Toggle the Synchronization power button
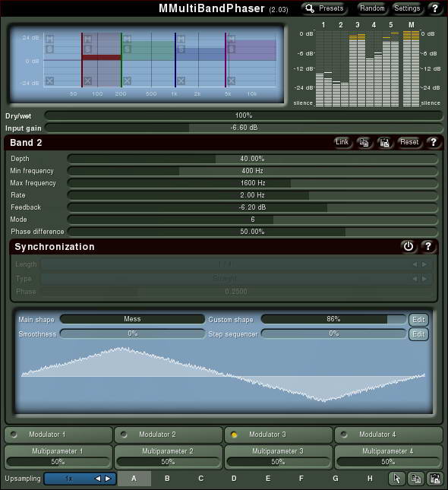 409,247
